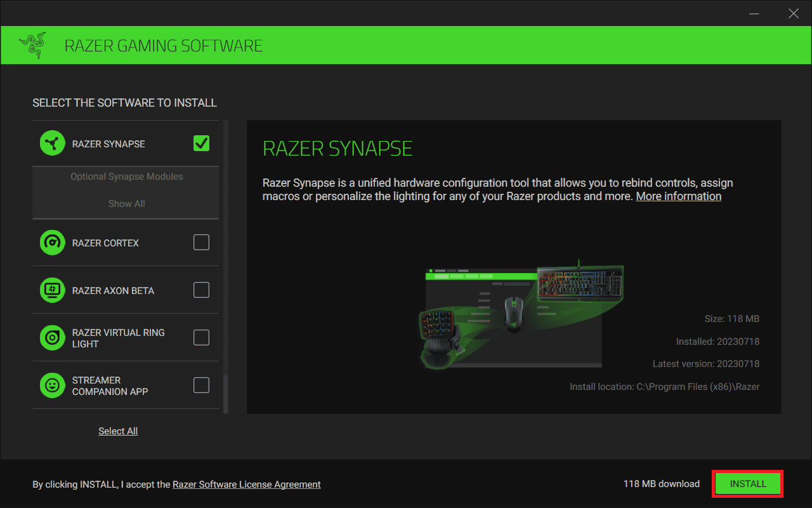812x508 pixels.
Task: Enable the Razer Axon Beta checkbox
Action: pyautogui.click(x=201, y=290)
